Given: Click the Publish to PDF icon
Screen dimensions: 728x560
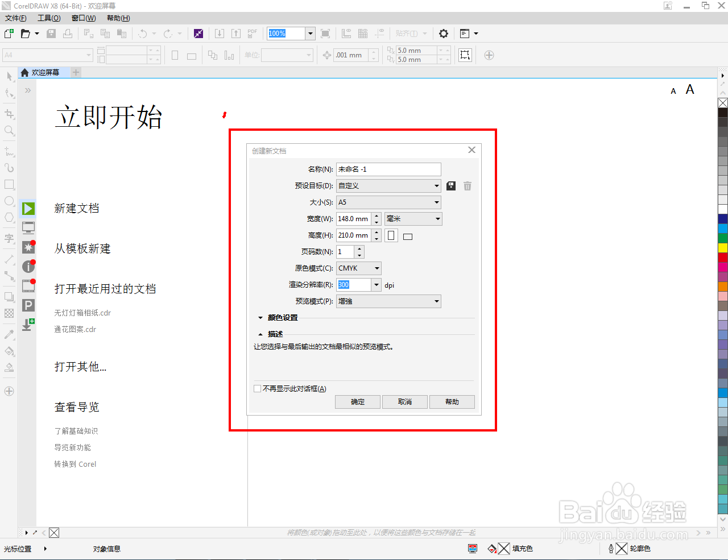Looking at the screenshot, I should (x=253, y=34).
